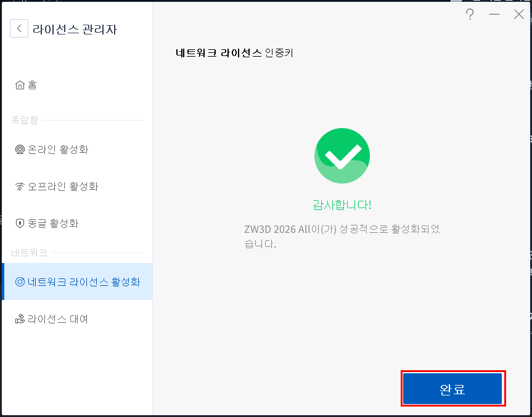Open help with the question mark icon
The image size is (532, 417).
pyautogui.click(x=470, y=14)
